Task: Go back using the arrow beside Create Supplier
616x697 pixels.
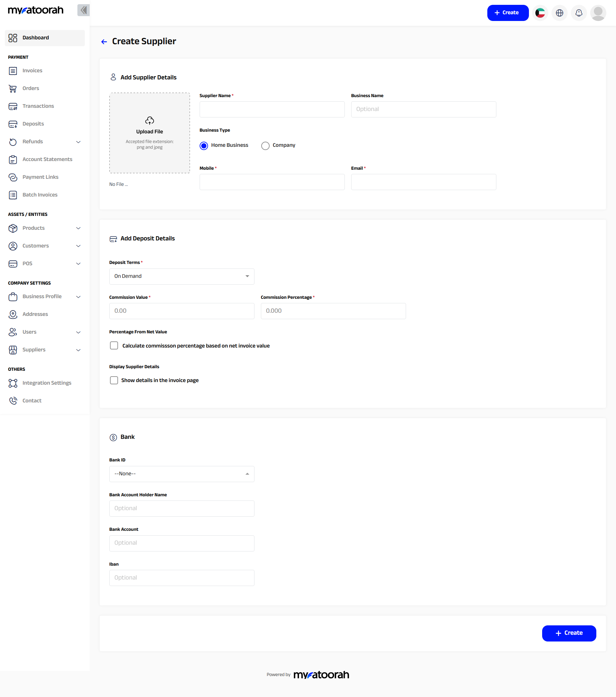Action: 104,42
